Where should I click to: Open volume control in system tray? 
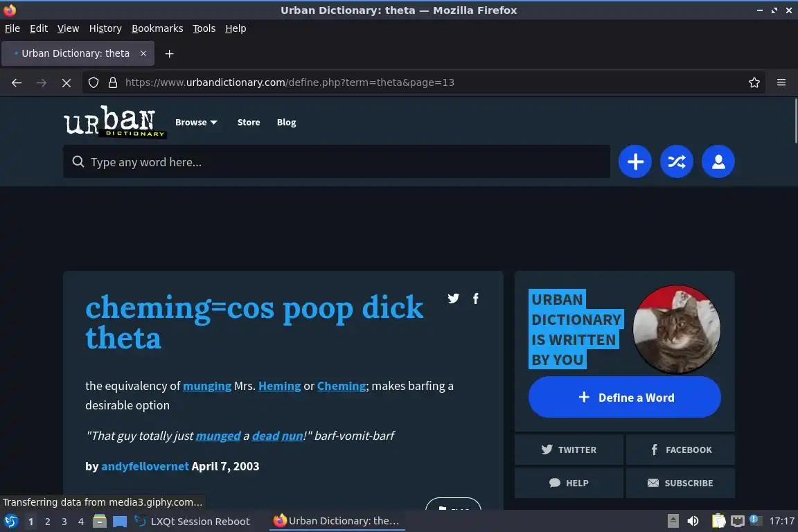693,522
